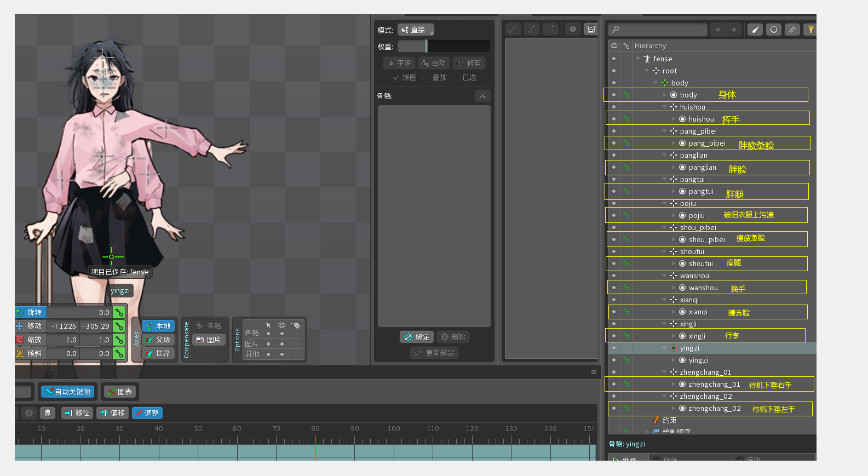Open the 模式 dropdown showing 直接
Viewport: 868px width, 476px height.
[x=416, y=30]
